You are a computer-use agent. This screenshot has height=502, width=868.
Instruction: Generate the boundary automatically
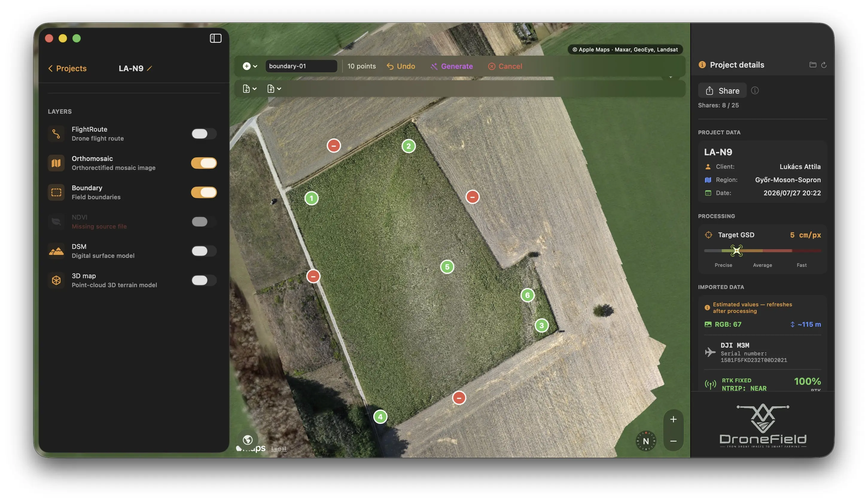(x=452, y=66)
